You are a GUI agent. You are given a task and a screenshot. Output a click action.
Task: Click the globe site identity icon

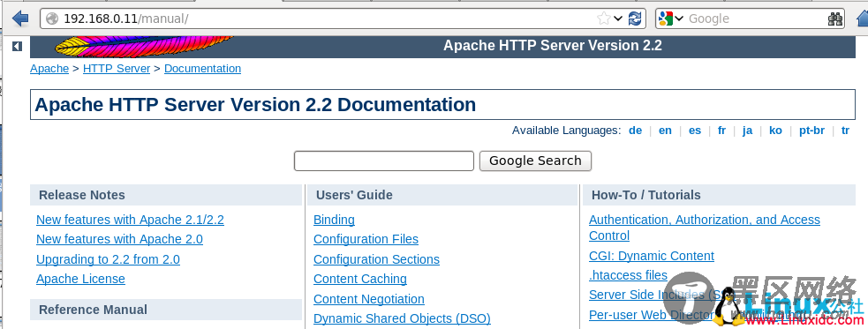pyautogui.click(x=52, y=19)
